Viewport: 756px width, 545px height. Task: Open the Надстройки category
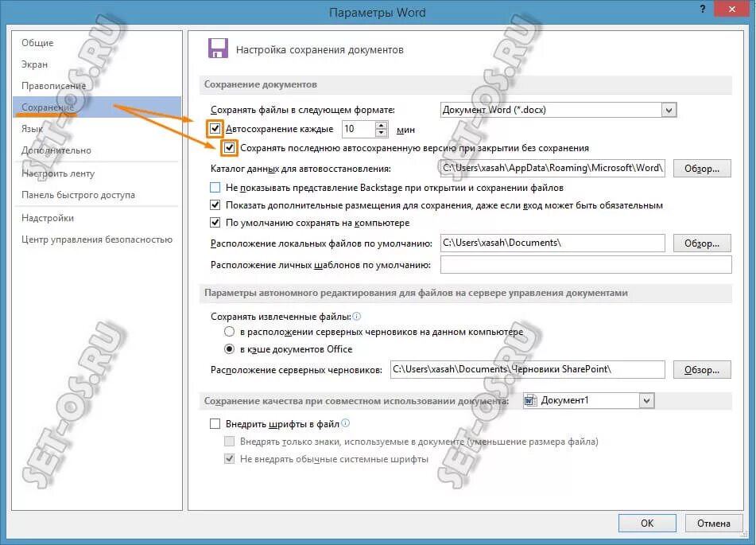pyautogui.click(x=96, y=218)
